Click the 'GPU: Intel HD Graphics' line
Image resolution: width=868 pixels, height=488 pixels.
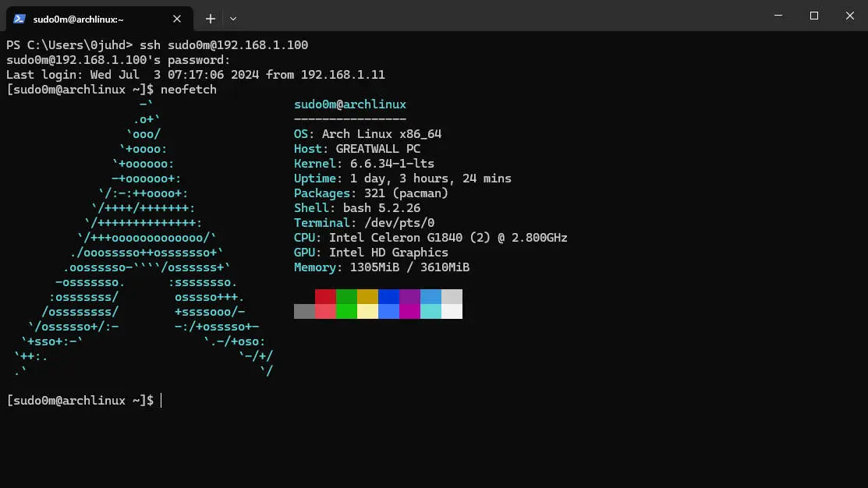click(371, 253)
